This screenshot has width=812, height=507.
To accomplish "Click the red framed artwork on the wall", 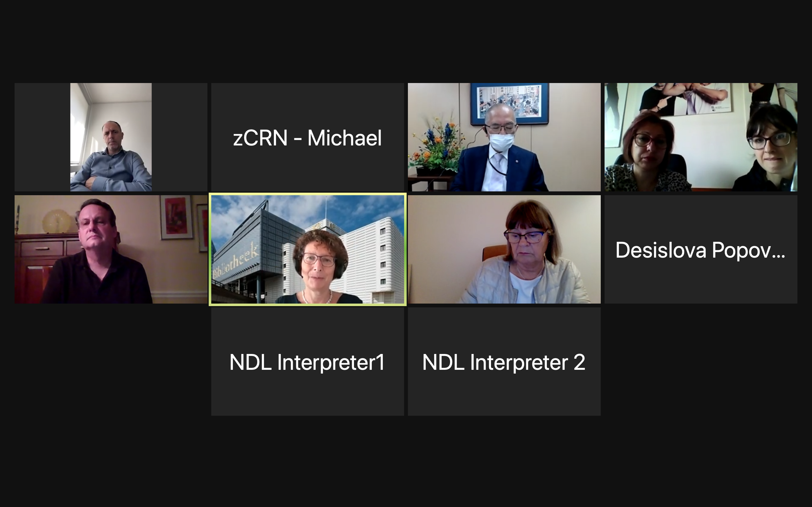I will (x=176, y=217).
